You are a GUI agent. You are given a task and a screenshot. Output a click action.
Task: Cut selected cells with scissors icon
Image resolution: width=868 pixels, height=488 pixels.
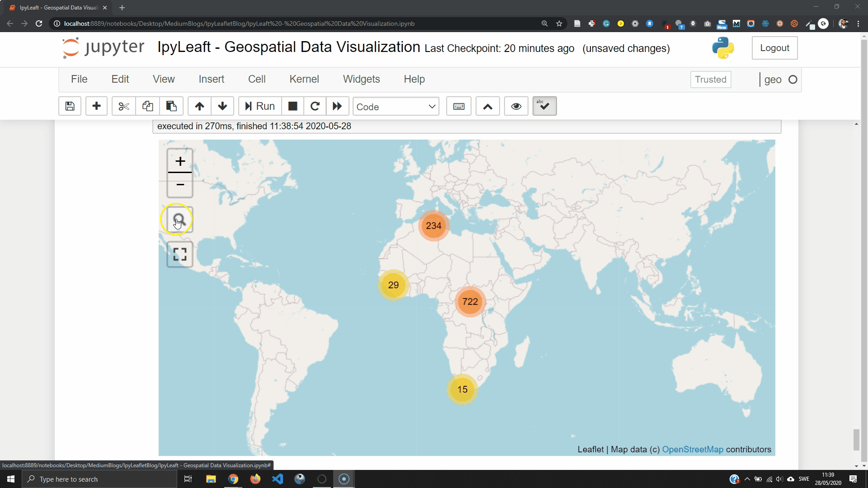click(123, 106)
